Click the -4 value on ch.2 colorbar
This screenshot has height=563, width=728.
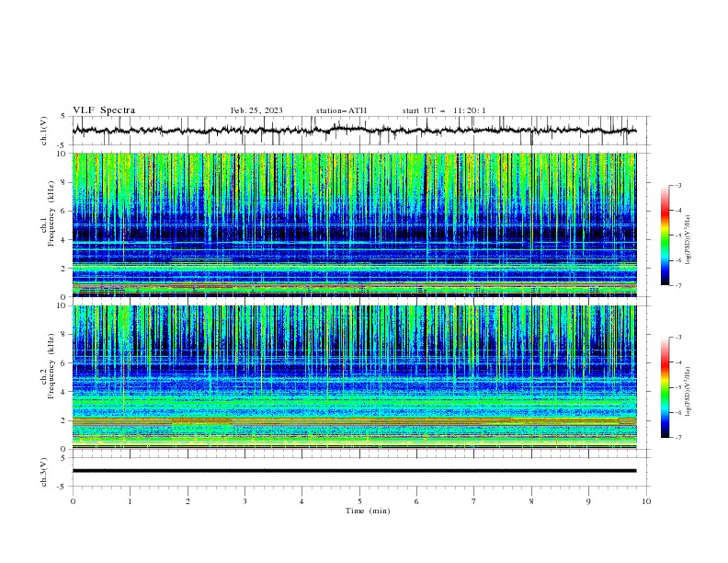677,362
